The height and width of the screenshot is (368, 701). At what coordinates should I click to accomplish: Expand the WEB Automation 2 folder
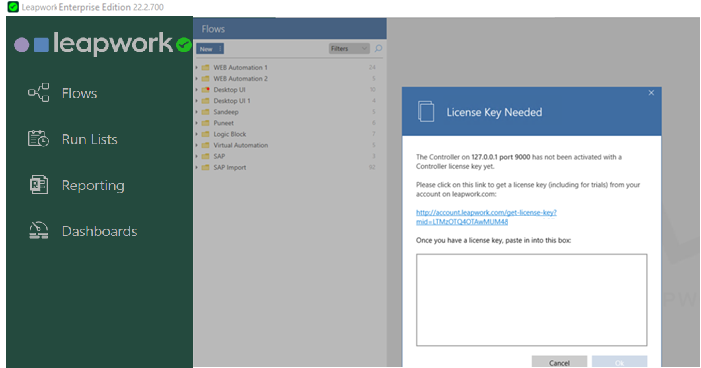tap(197, 79)
